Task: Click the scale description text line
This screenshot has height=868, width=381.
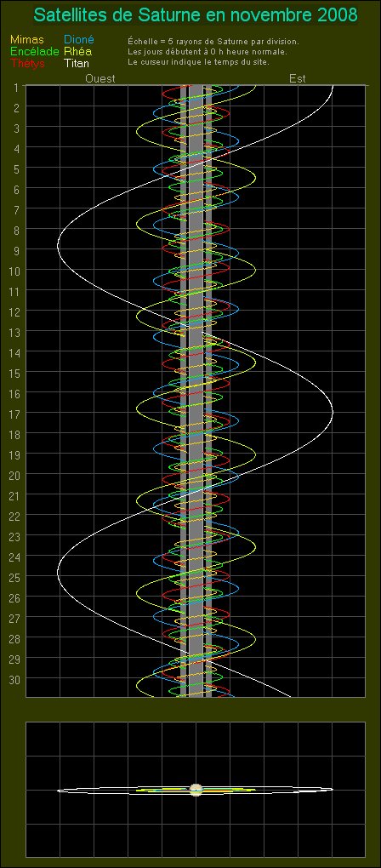Action: click(213, 42)
